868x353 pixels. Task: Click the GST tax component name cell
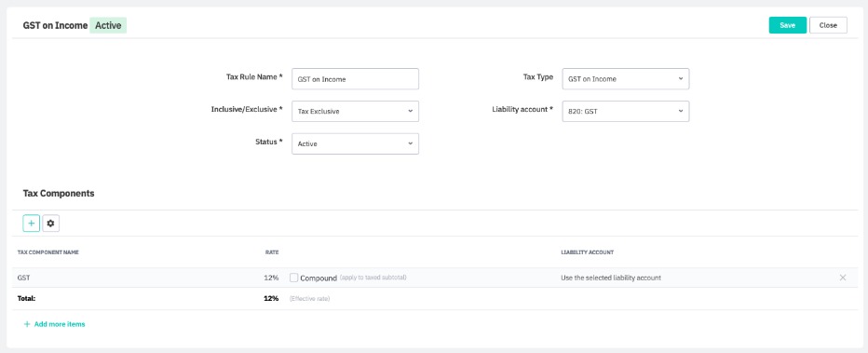pos(24,278)
